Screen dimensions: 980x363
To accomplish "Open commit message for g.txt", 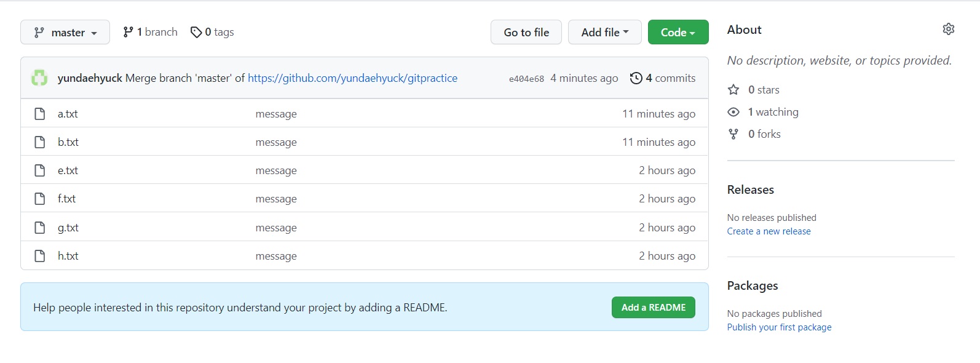I will click(276, 228).
